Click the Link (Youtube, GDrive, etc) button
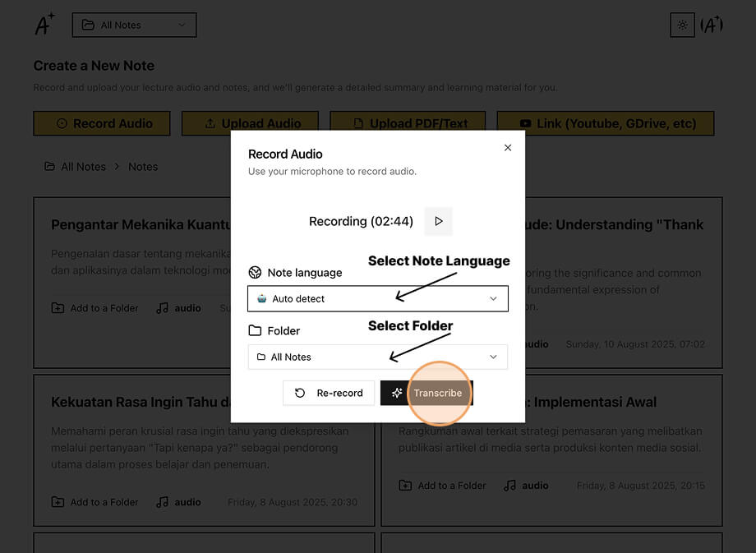 (x=606, y=123)
